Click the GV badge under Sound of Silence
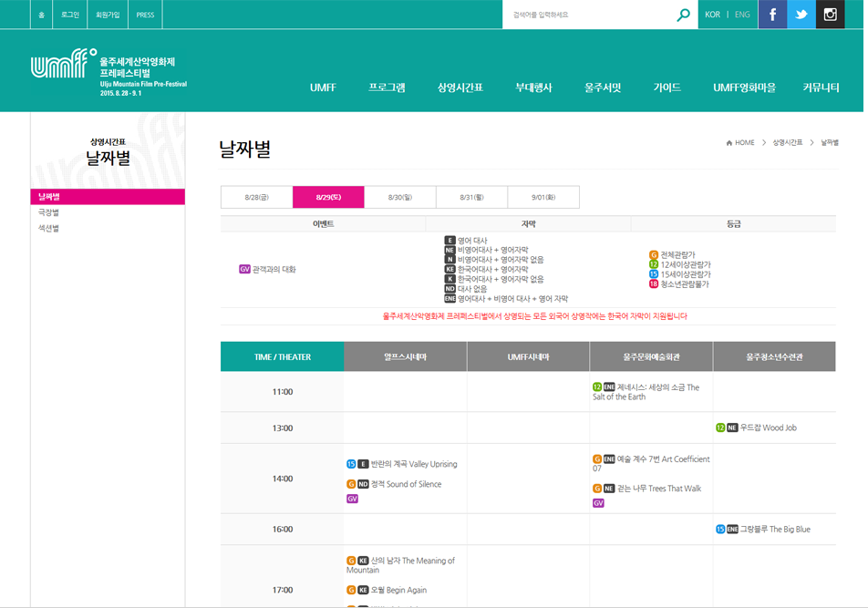Screen dimensions: 868x608 (352, 499)
